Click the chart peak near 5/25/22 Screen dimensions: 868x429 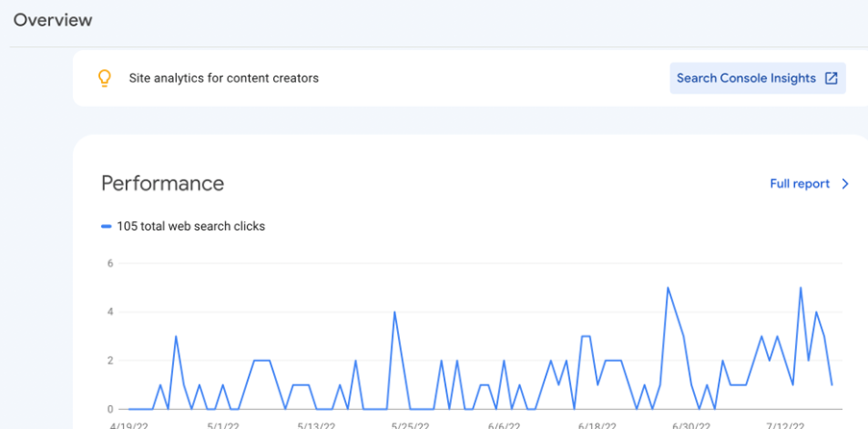[x=394, y=313]
